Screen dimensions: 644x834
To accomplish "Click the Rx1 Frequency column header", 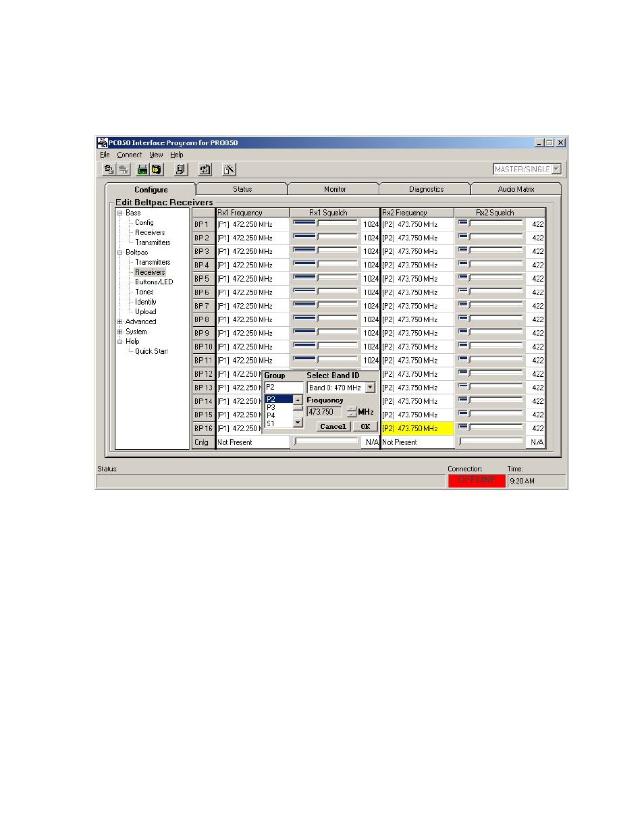I will click(252, 213).
